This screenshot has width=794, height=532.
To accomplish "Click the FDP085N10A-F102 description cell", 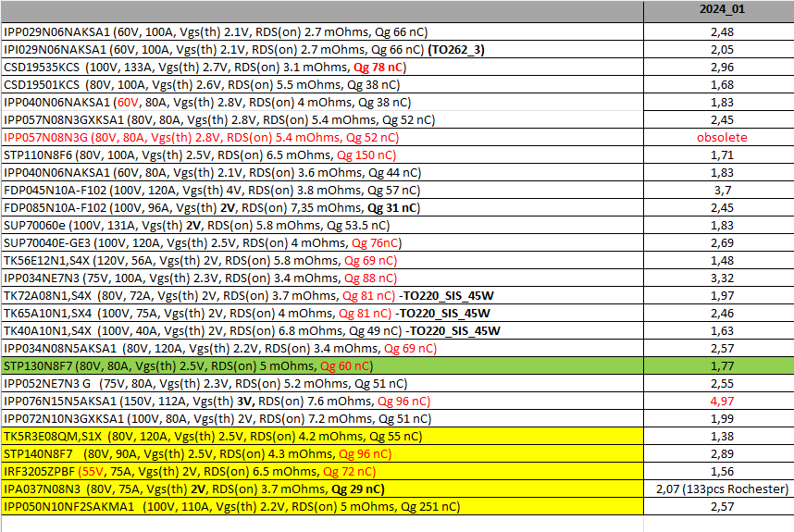I will (323, 208).
